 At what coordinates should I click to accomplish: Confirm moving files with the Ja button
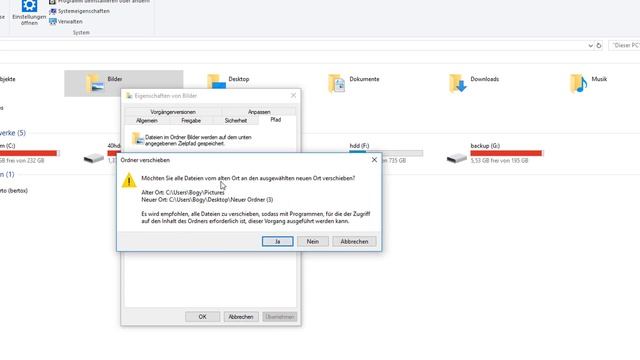(277, 241)
